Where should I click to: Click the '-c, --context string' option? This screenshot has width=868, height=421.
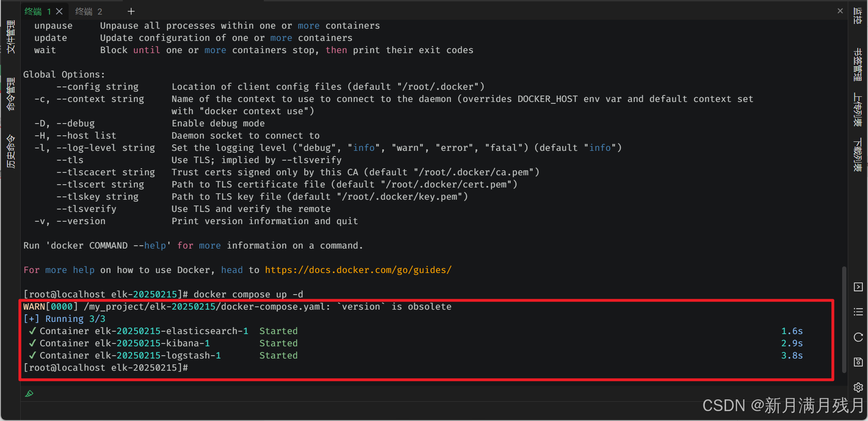[89, 99]
